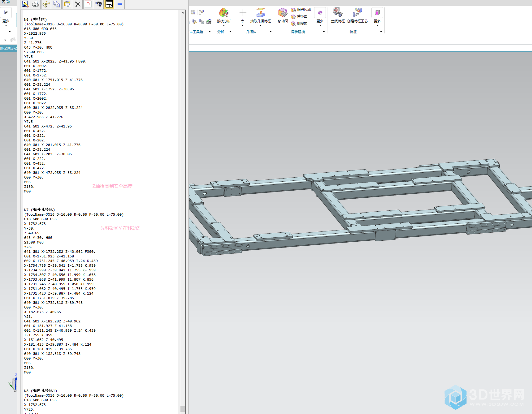Open the left panel combo box dropdown
Screen dimensions: 532x414
pyautogui.click(x=5, y=40)
